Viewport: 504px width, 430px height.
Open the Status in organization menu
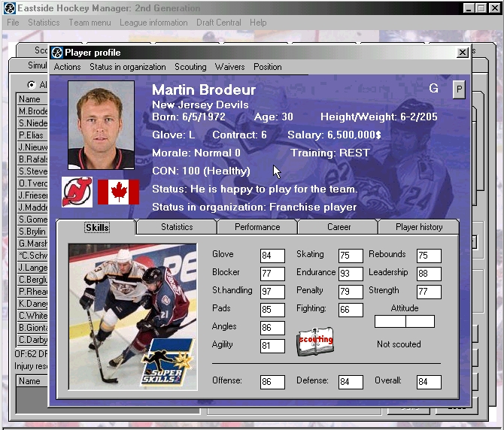pyautogui.click(x=128, y=67)
